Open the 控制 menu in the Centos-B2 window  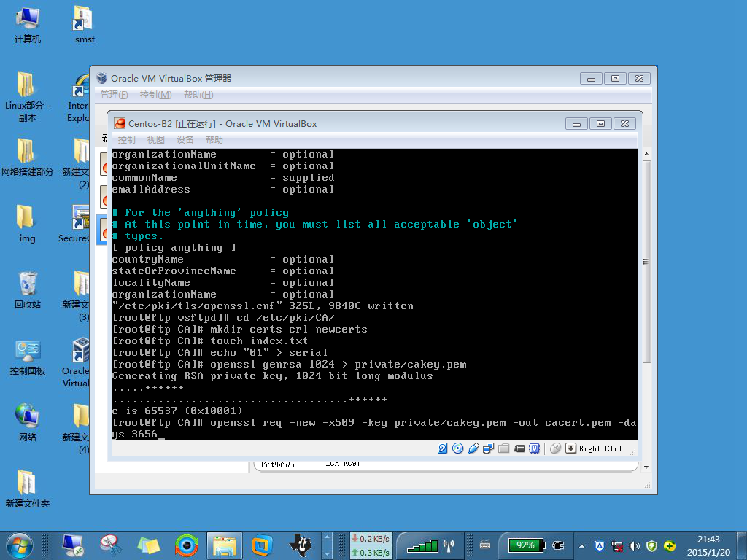(127, 139)
